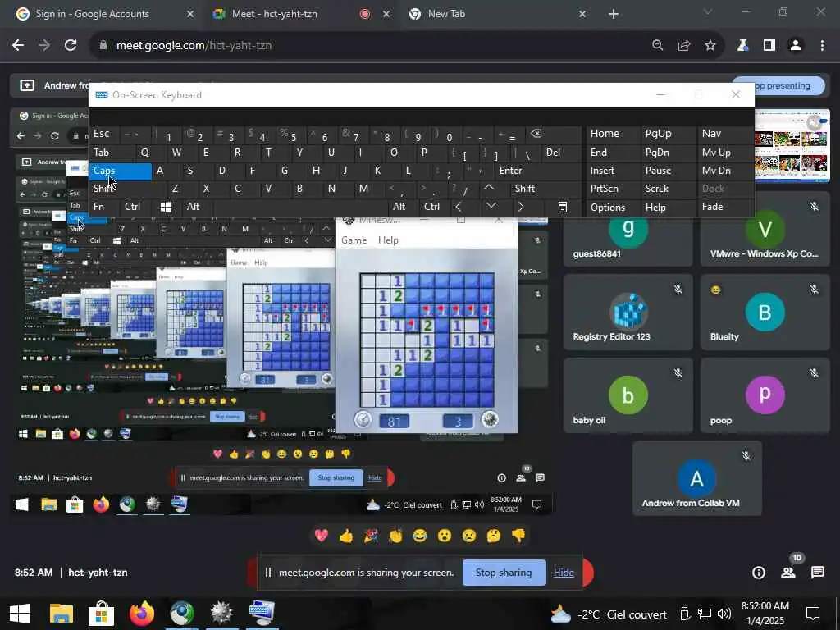Image resolution: width=840 pixels, height=630 pixels.
Task: Send the thumbs down reaction
Action: coord(518,535)
